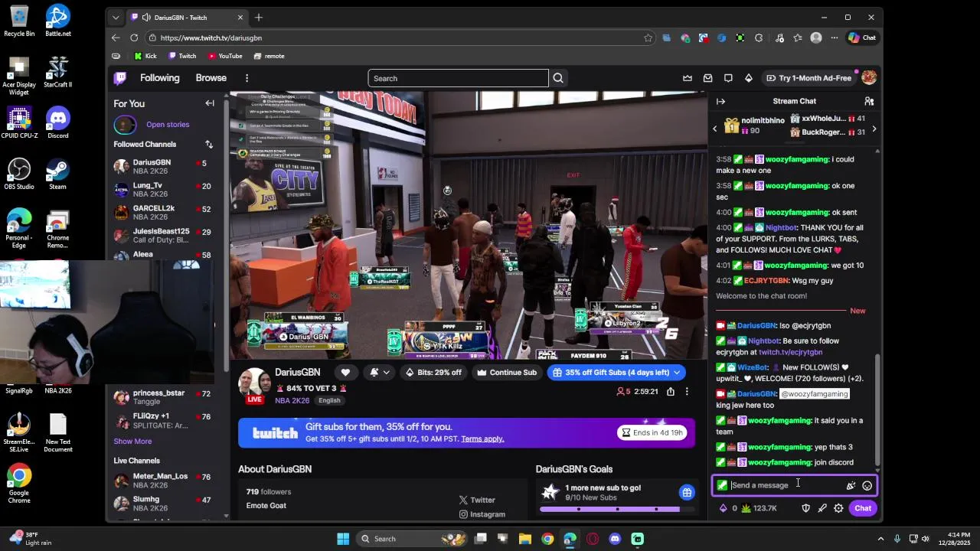Click the Terms apply link
Viewport: 980px width, 551px height.
pos(482,439)
